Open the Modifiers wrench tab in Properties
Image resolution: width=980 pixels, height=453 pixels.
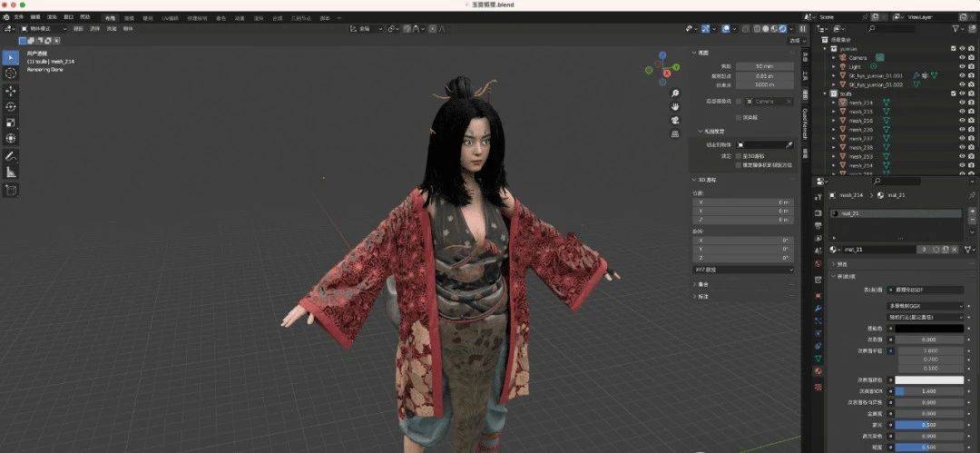pyautogui.click(x=818, y=309)
